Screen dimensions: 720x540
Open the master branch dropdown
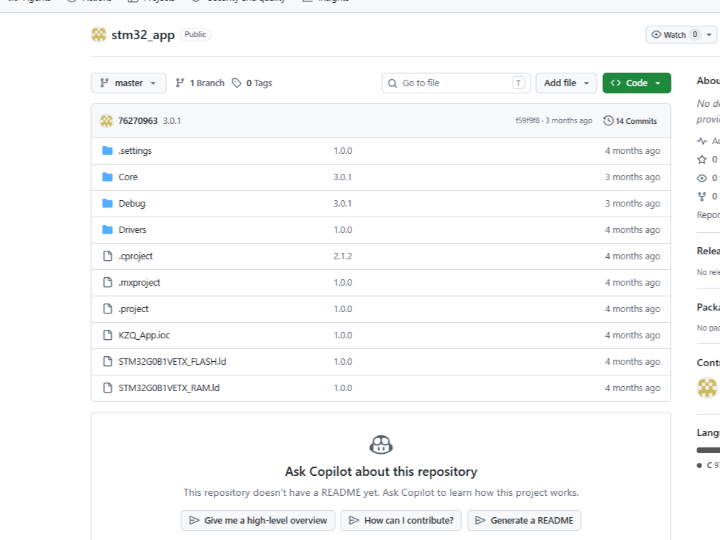coord(129,83)
